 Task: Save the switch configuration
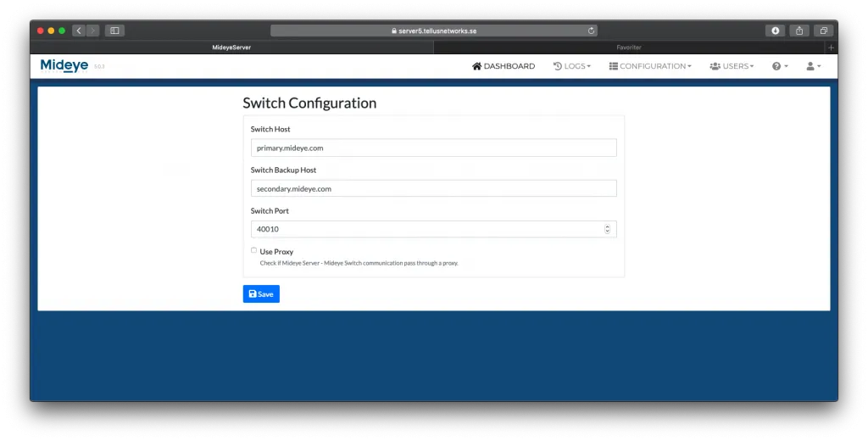tap(261, 294)
